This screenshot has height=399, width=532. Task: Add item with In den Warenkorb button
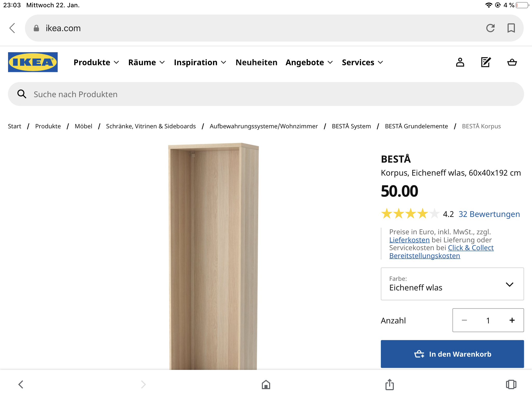click(452, 354)
